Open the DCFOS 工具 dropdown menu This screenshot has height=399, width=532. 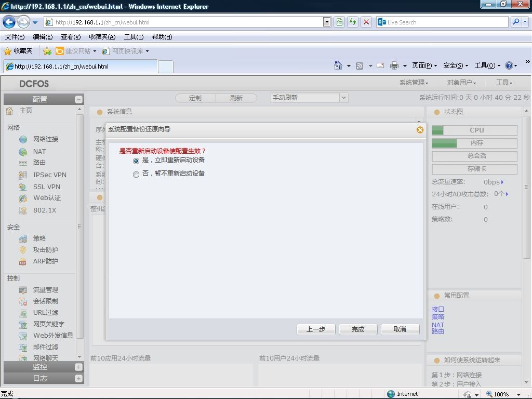[x=504, y=83]
